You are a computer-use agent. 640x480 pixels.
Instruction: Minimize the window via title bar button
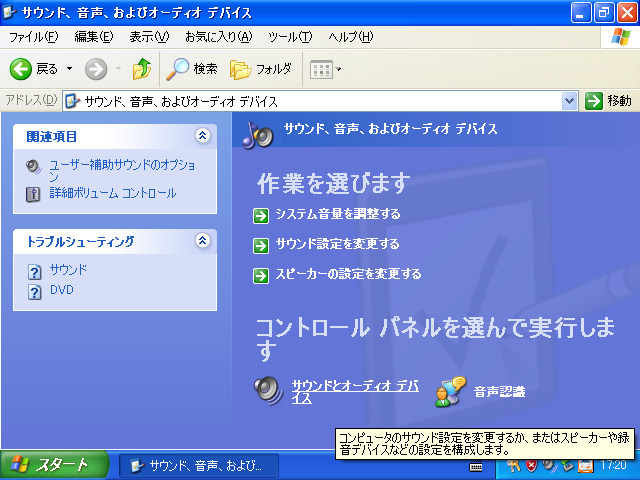click(x=580, y=13)
